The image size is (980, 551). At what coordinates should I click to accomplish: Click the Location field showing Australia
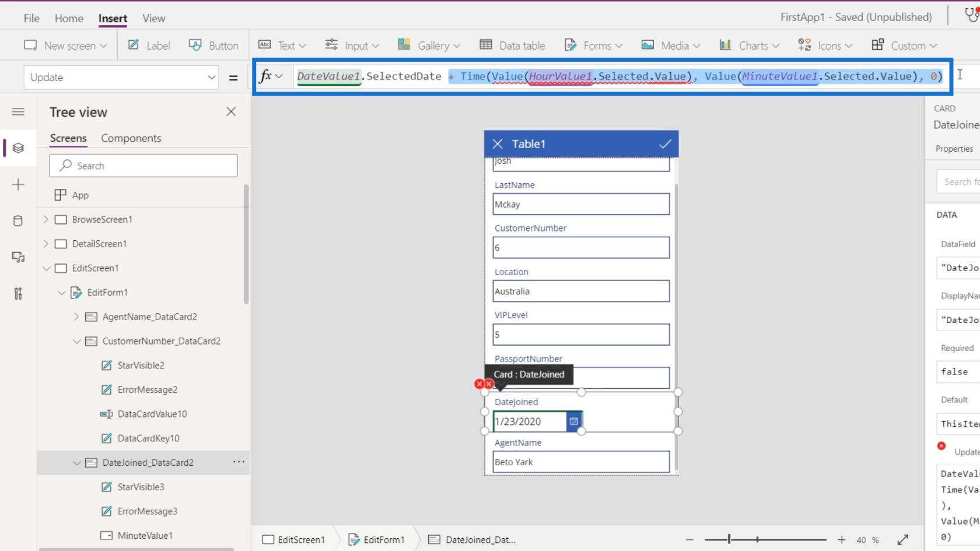point(581,291)
